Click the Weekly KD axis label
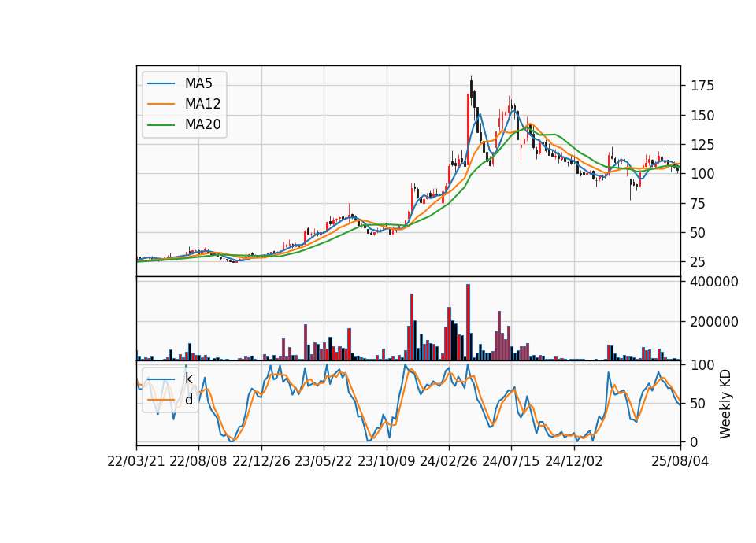Viewport: 756px width, 543px height. point(725,404)
